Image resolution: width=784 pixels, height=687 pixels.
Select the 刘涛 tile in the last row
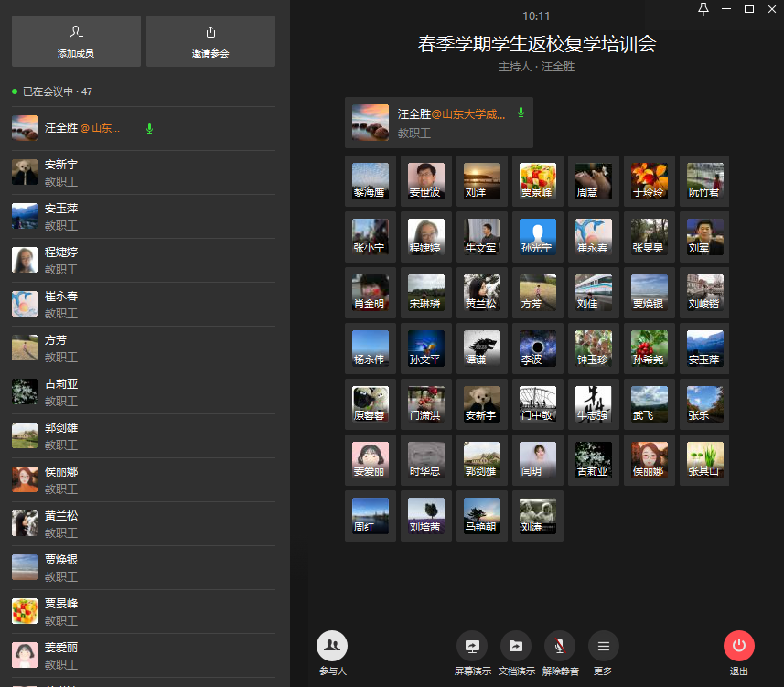pos(538,516)
